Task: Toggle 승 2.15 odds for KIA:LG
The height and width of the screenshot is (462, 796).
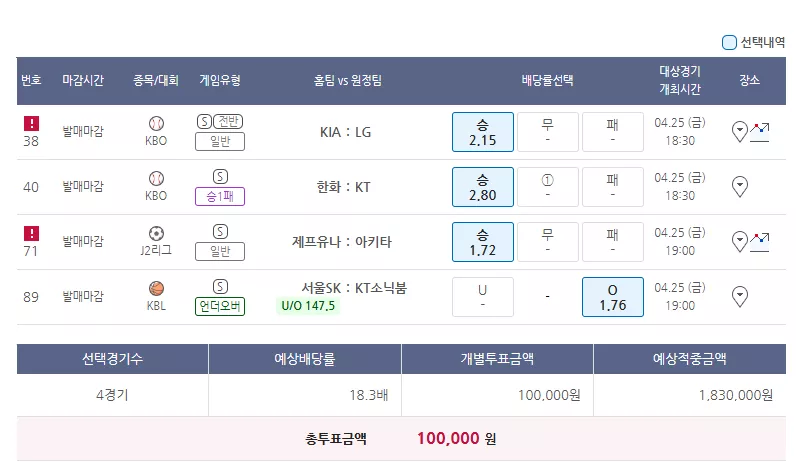Action: (483, 132)
